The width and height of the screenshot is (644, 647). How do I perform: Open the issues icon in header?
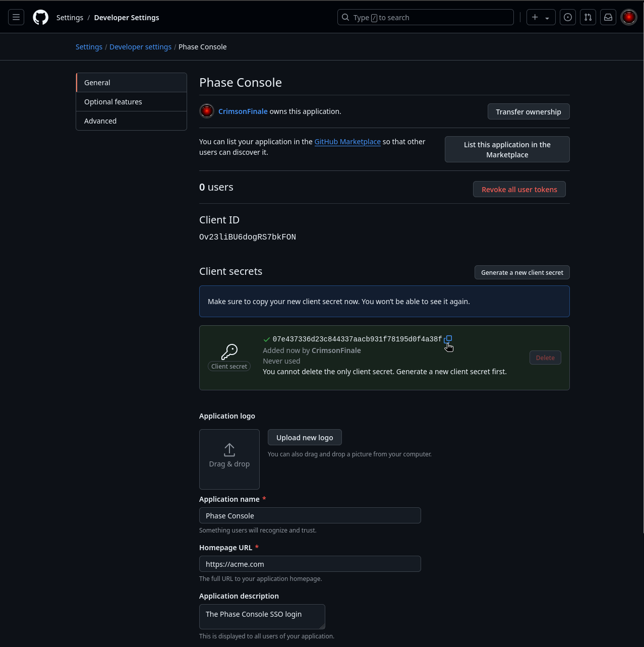(x=568, y=17)
